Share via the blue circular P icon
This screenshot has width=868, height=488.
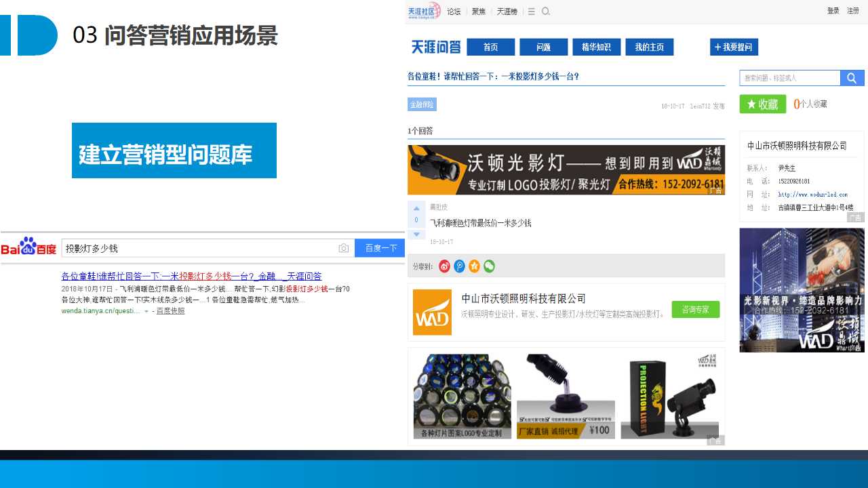pos(459,266)
